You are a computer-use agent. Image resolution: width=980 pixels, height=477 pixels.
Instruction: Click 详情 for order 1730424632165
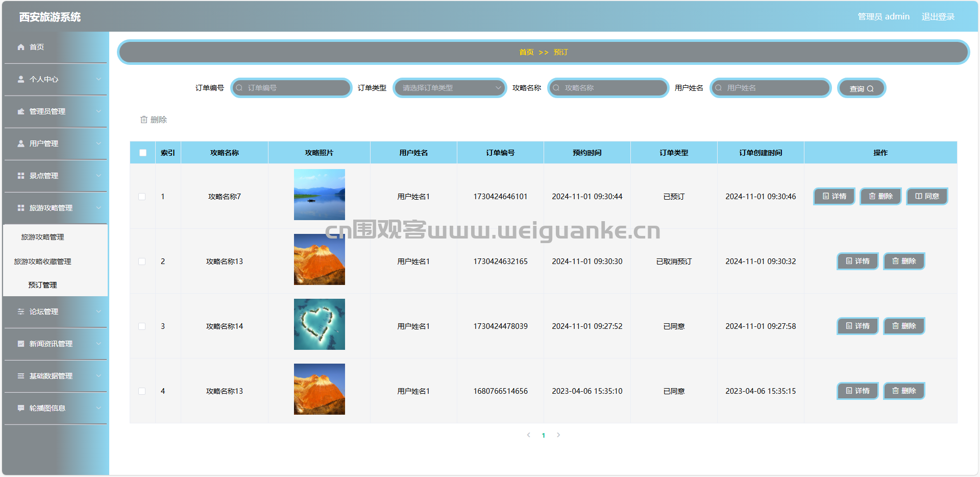click(857, 261)
